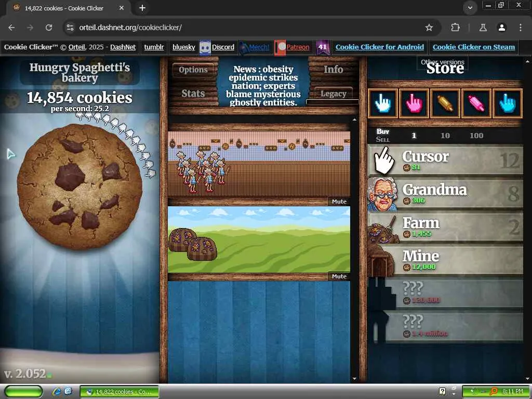Launch Internet Explorer from quick launch
This screenshot has height=399, width=532.
click(x=57, y=392)
